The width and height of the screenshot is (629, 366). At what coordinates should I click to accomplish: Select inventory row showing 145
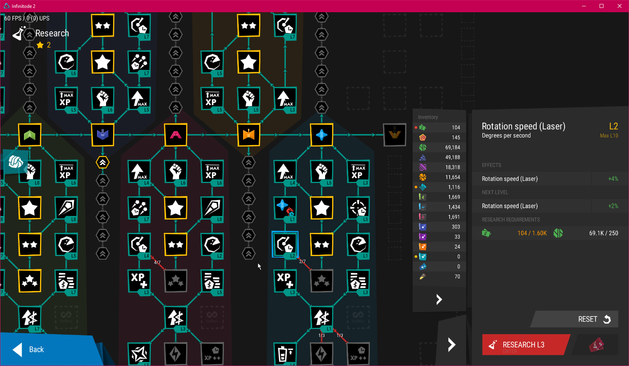[x=439, y=137]
